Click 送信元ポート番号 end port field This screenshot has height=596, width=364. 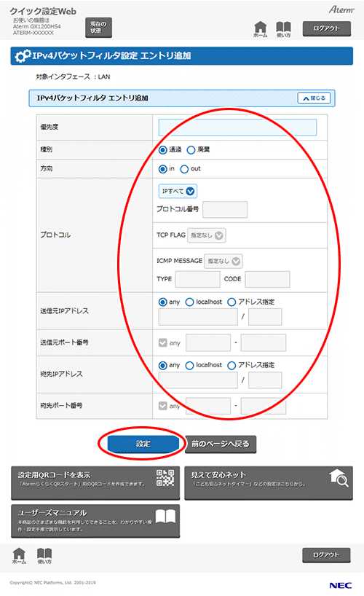pos(264,342)
